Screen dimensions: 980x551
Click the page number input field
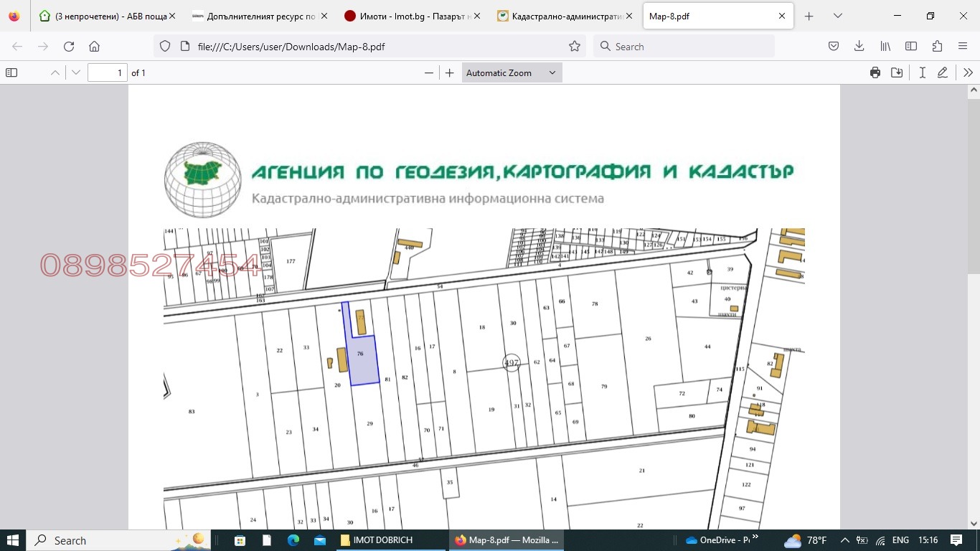[107, 72]
